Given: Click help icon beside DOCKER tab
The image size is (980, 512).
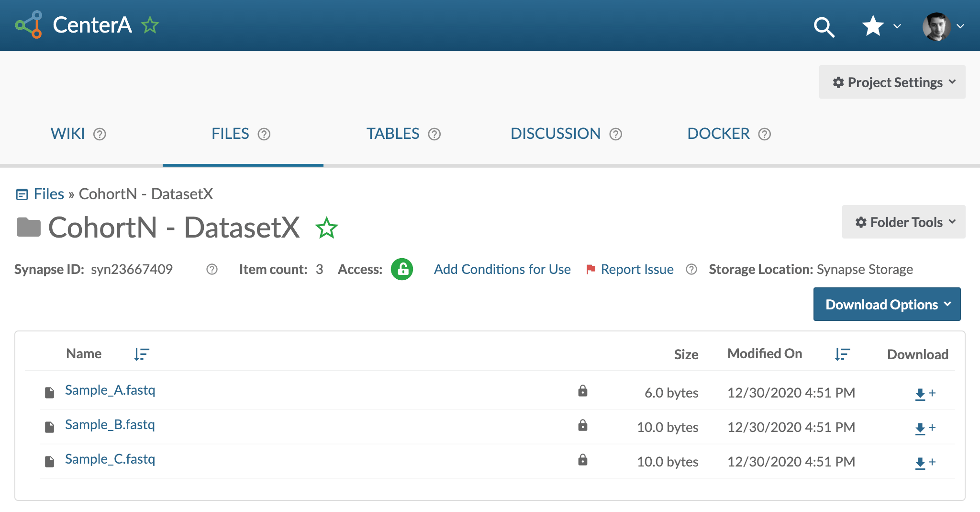Looking at the screenshot, I should [765, 134].
